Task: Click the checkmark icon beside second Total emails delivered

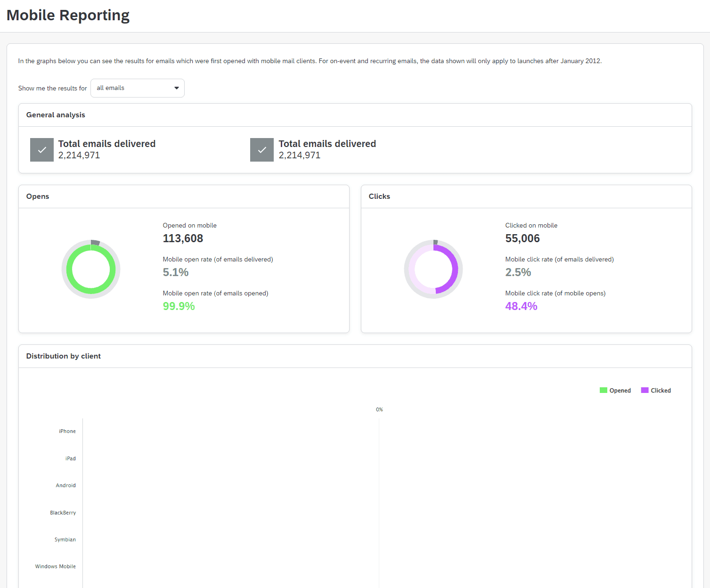Action: [x=262, y=149]
